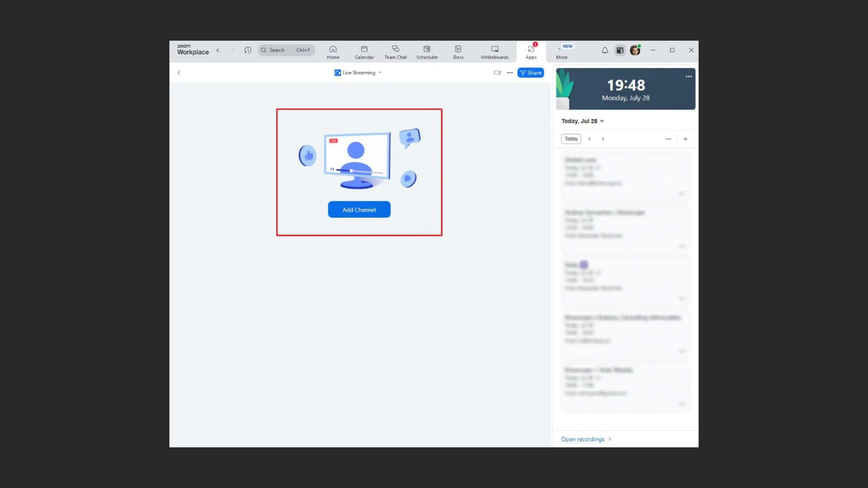Image resolution: width=868 pixels, height=488 pixels.
Task: Go to next day in calendar
Action: click(x=603, y=139)
